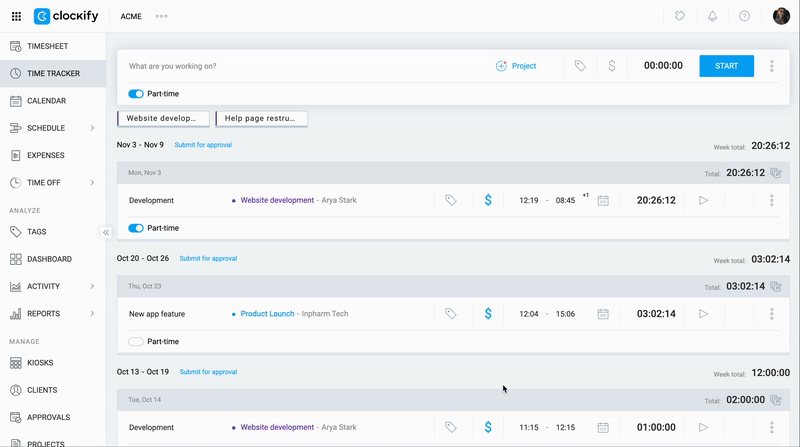The height and width of the screenshot is (447, 800).
Task: Toggle billable dollar icon in the timer bar
Action: coord(611,66)
